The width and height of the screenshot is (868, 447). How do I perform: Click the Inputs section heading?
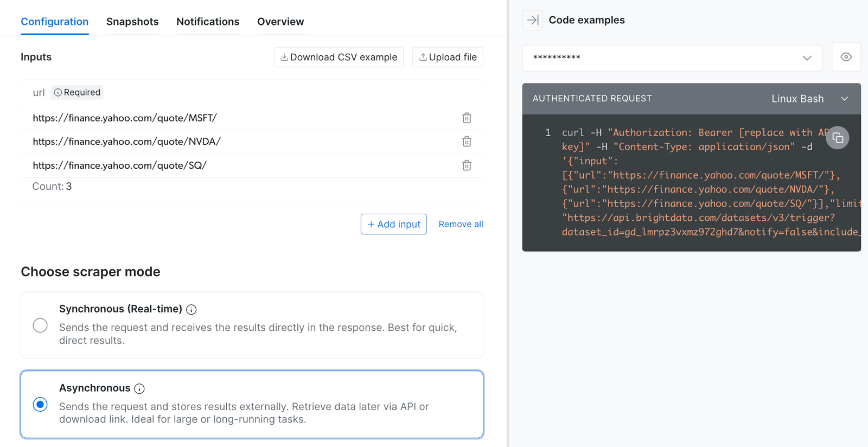click(36, 57)
